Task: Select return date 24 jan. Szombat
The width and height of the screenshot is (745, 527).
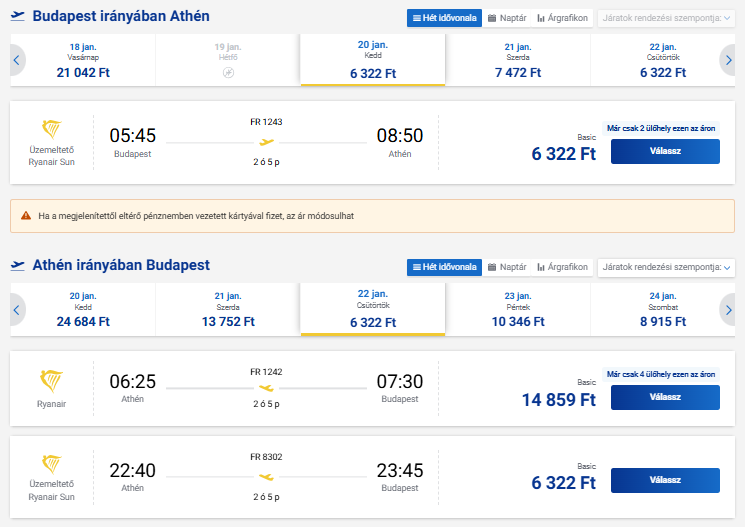Action: 662,310
